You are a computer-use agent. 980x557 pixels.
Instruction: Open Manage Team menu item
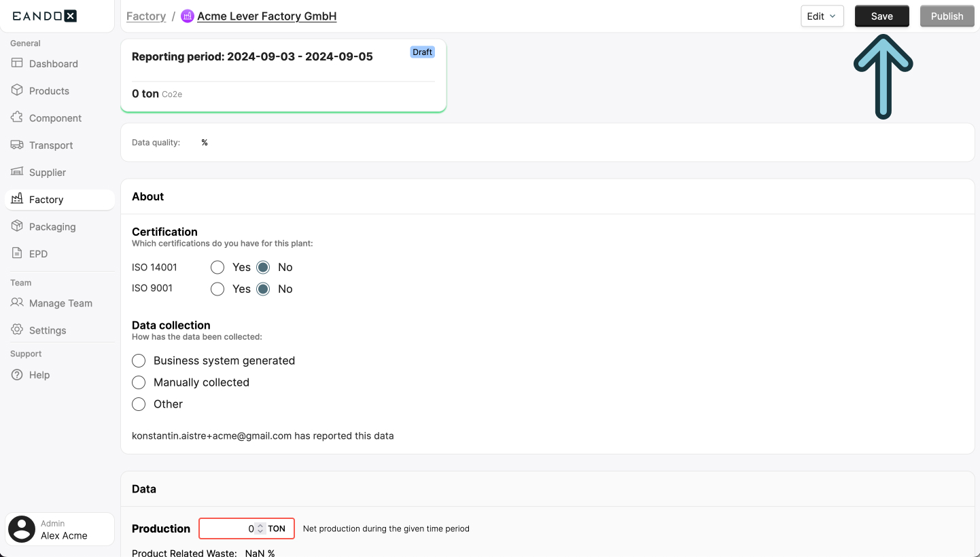point(60,303)
